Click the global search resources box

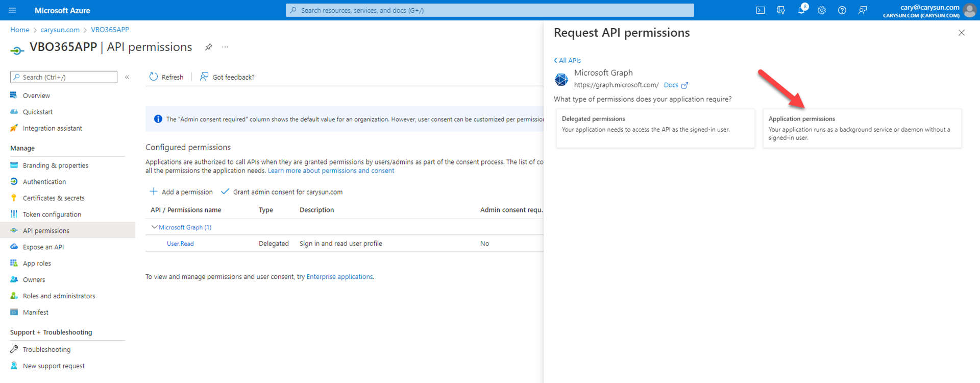point(490,10)
